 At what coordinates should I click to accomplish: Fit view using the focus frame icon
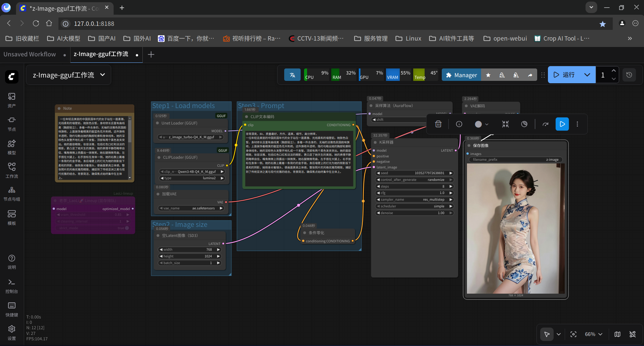click(x=573, y=334)
